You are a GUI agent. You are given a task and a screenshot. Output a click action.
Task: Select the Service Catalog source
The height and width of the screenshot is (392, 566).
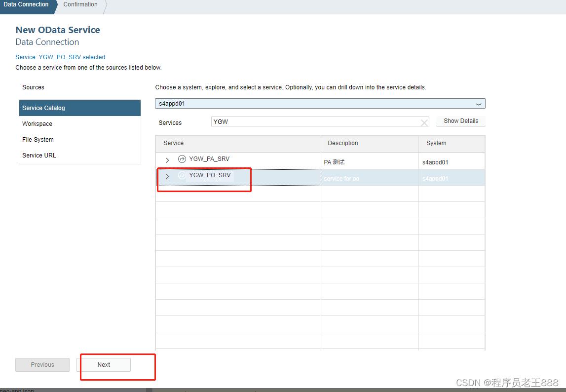80,108
